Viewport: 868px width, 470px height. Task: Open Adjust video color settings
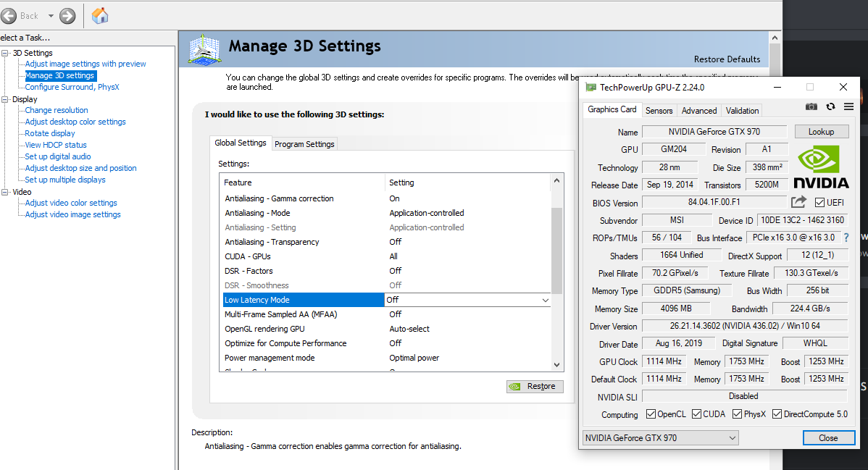tap(71, 203)
